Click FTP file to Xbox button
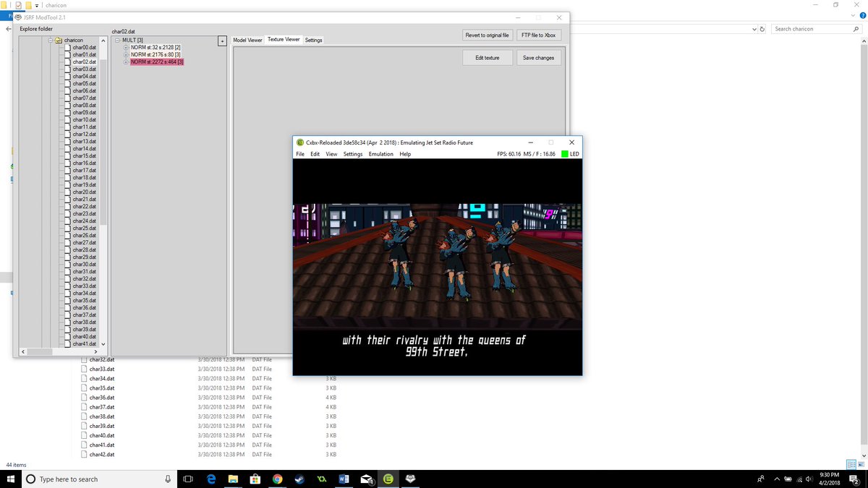The height and width of the screenshot is (488, 868). (x=539, y=35)
